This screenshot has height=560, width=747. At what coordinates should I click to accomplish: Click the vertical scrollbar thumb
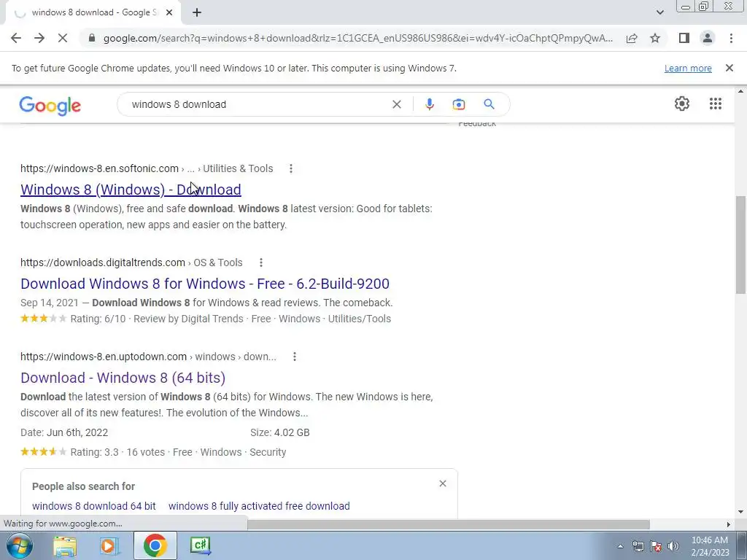pyautogui.click(x=740, y=245)
